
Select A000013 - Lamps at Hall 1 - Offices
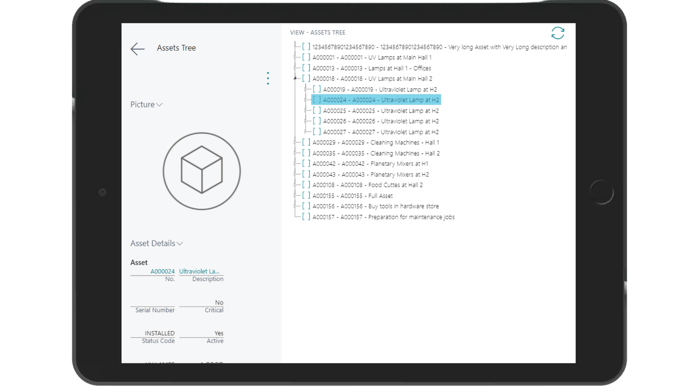click(x=372, y=68)
